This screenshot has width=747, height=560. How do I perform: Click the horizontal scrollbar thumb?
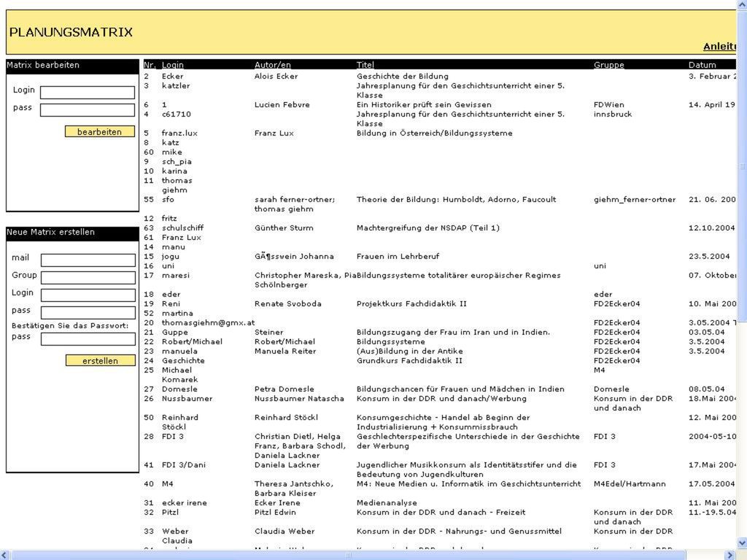tap(348, 555)
